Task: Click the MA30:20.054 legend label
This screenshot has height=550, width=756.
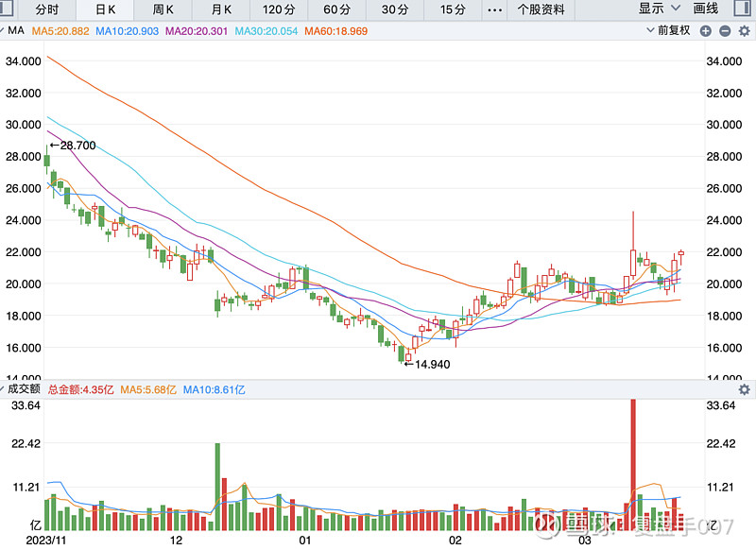Action: (266, 31)
